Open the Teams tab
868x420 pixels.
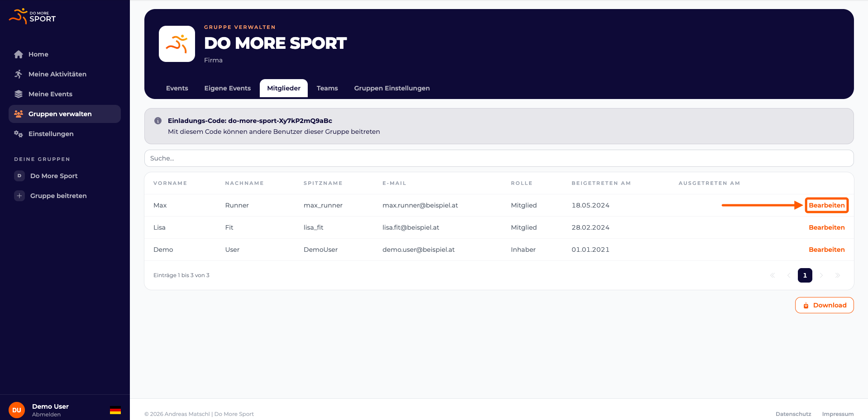pos(327,88)
